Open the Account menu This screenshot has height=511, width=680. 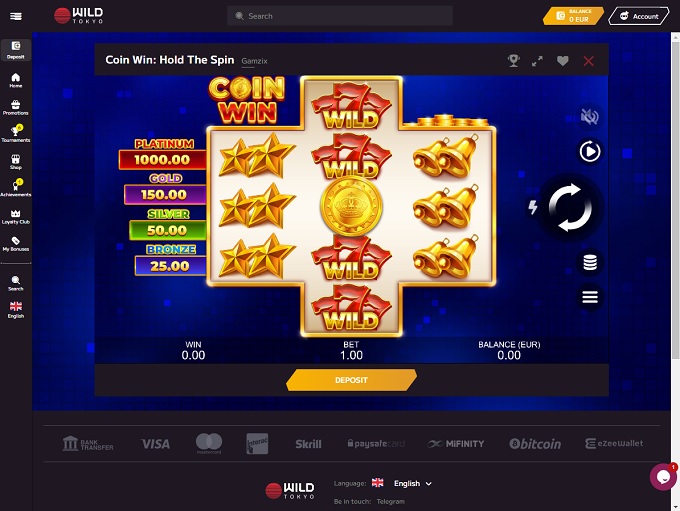click(639, 16)
